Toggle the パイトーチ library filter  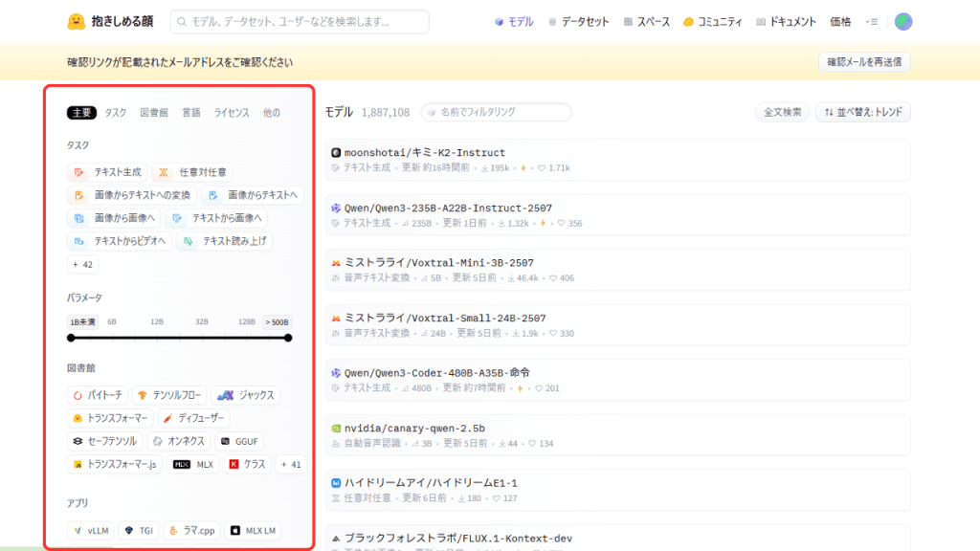98,395
